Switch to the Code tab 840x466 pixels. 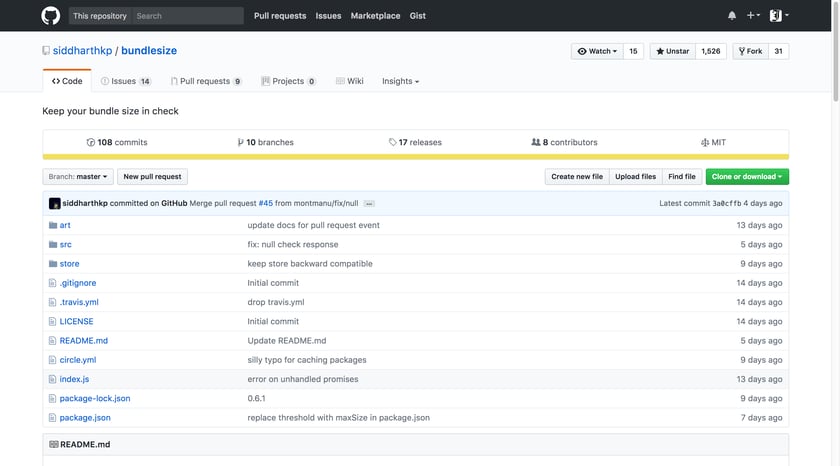click(x=67, y=81)
